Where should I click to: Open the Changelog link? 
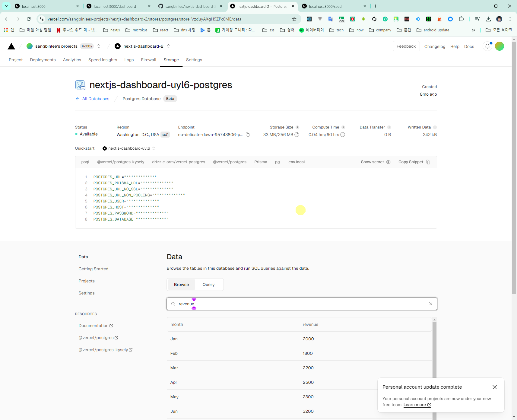pos(435,46)
